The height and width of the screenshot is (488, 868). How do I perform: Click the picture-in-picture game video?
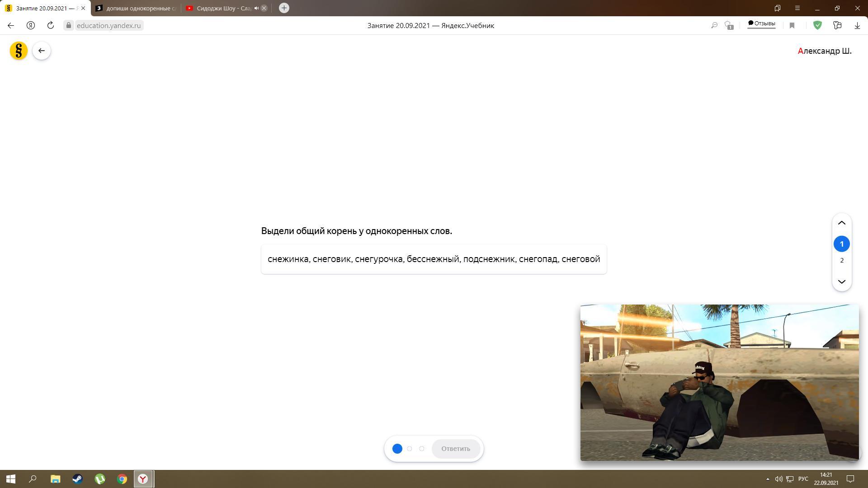[719, 382]
